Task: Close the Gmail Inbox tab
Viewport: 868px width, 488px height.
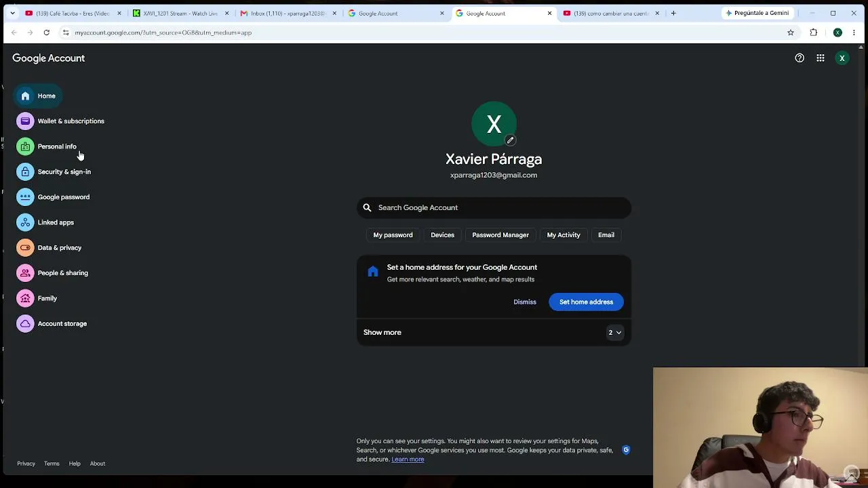Action: (334, 13)
